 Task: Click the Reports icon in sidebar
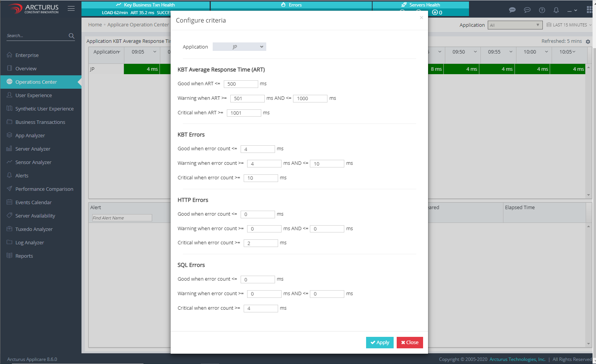click(10, 256)
